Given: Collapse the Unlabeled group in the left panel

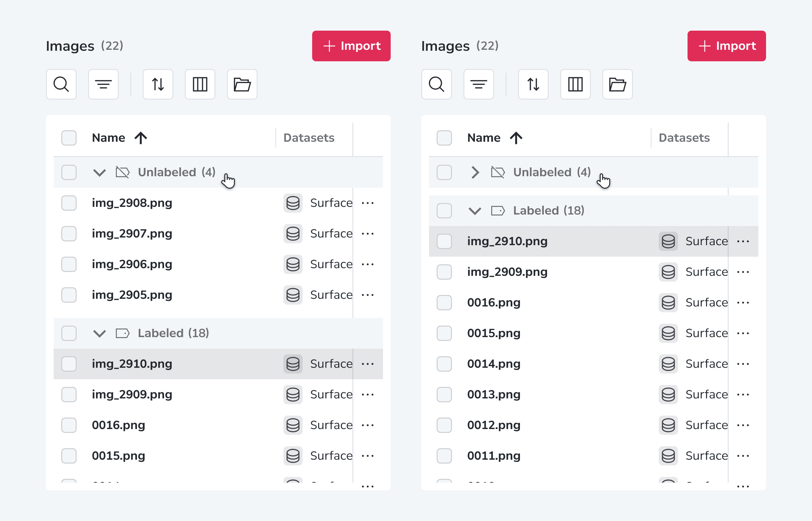Looking at the screenshot, I should pos(100,172).
